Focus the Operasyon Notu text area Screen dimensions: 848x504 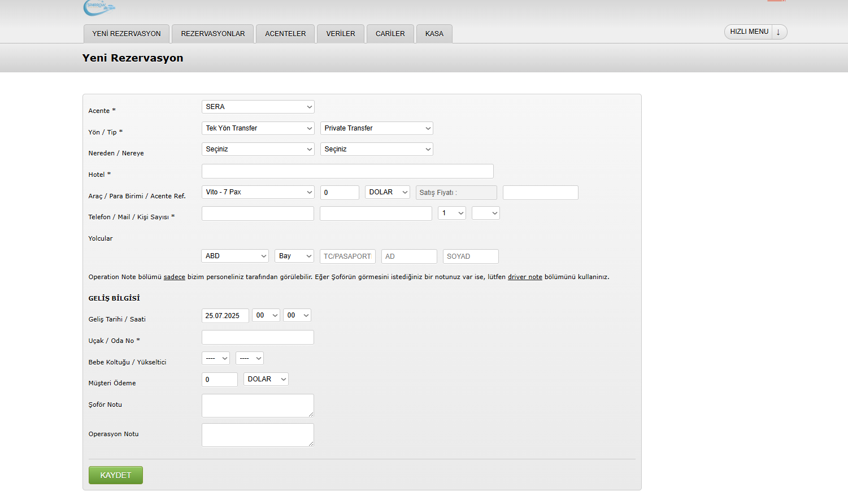(x=258, y=435)
